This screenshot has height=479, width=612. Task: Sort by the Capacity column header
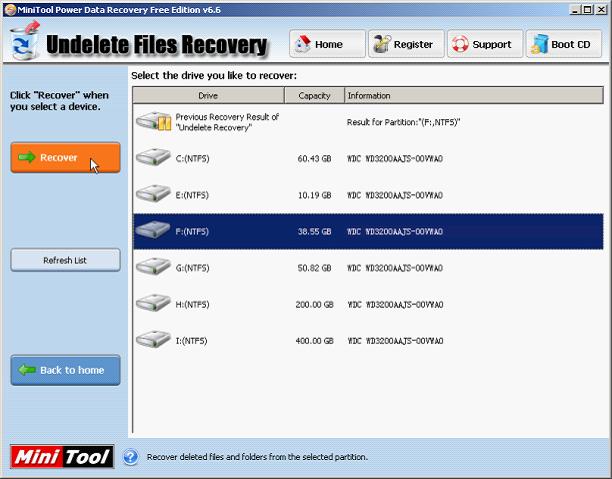click(315, 95)
